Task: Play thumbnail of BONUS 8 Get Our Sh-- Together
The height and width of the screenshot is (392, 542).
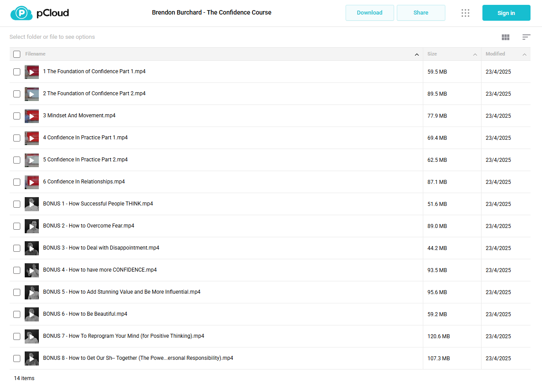Action: pyautogui.click(x=32, y=358)
